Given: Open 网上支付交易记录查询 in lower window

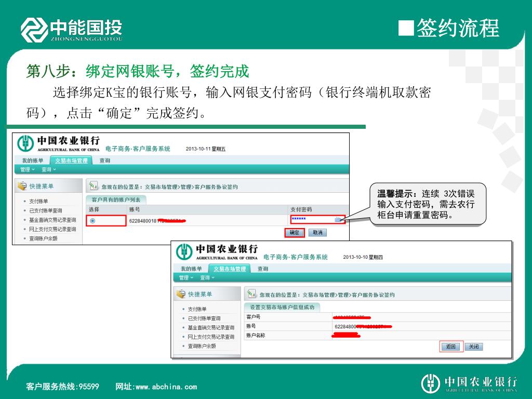Looking at the screenshot, I should click(211, 337).
